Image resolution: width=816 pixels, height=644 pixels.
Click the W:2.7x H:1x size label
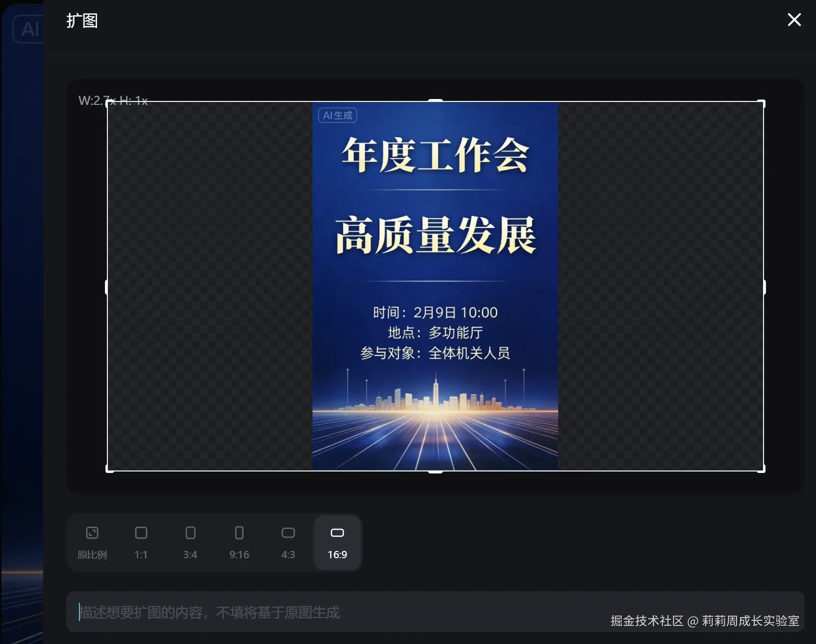point(113,100)
